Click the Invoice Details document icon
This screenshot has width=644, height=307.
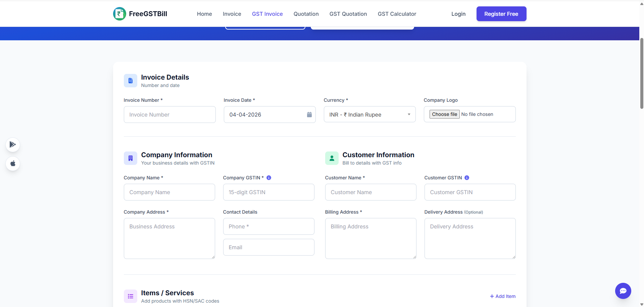pos(130,80)
